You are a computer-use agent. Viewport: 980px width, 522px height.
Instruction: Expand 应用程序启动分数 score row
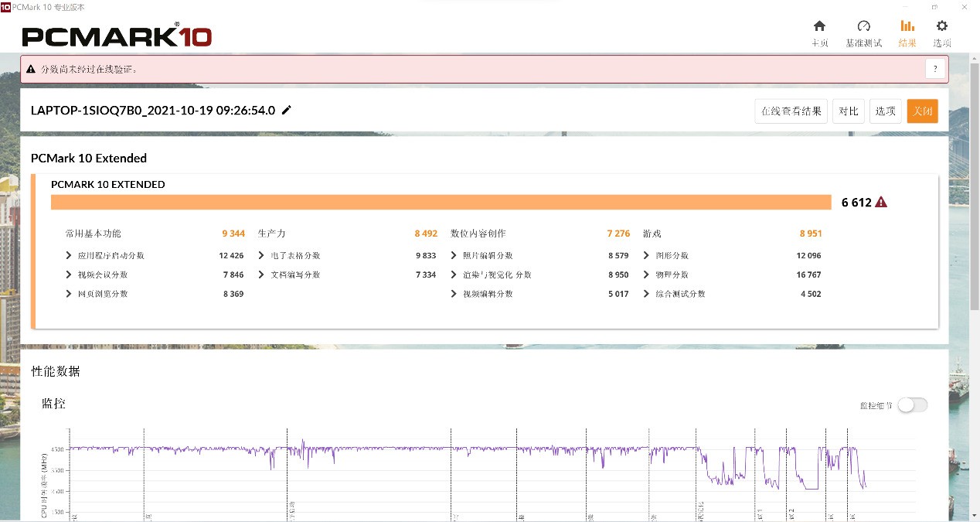70,256
